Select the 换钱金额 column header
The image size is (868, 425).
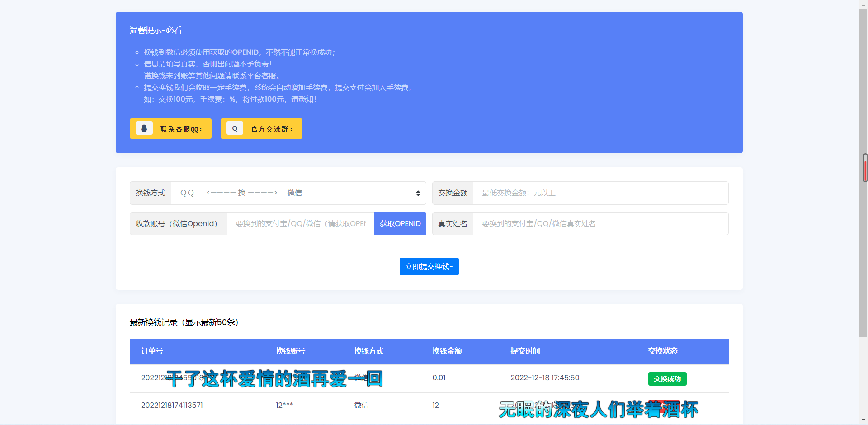point(447,351)
